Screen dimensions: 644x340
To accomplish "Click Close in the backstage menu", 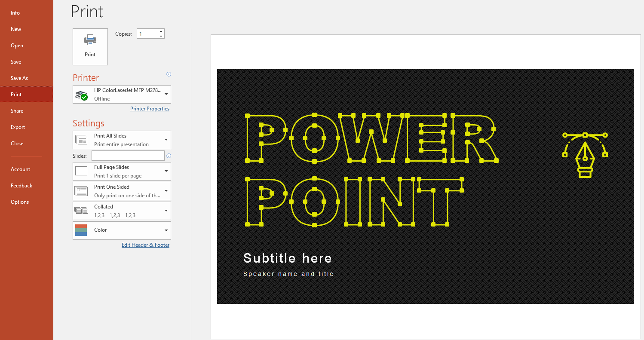I will [x=27, y=144].
